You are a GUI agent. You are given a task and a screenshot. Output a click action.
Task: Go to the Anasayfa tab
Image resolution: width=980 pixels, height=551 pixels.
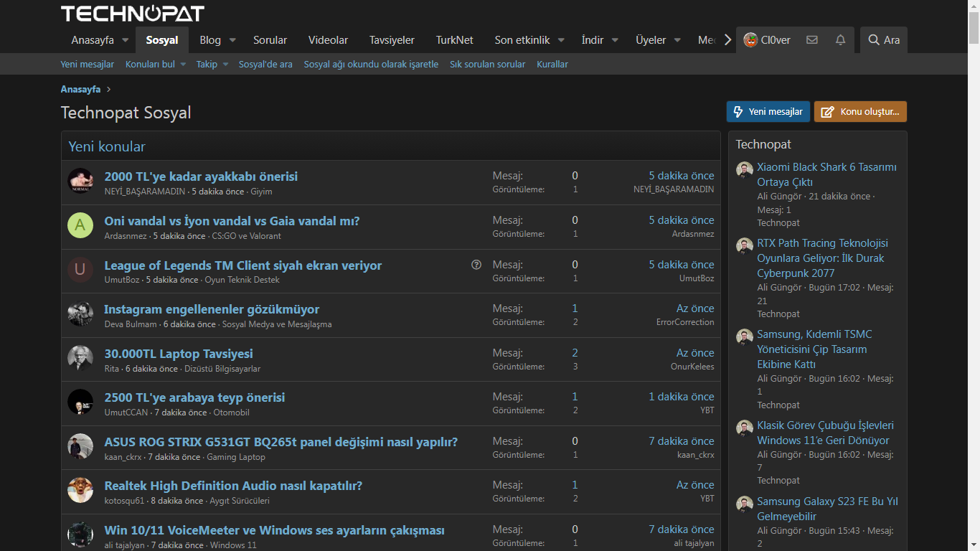coord(93,40)
